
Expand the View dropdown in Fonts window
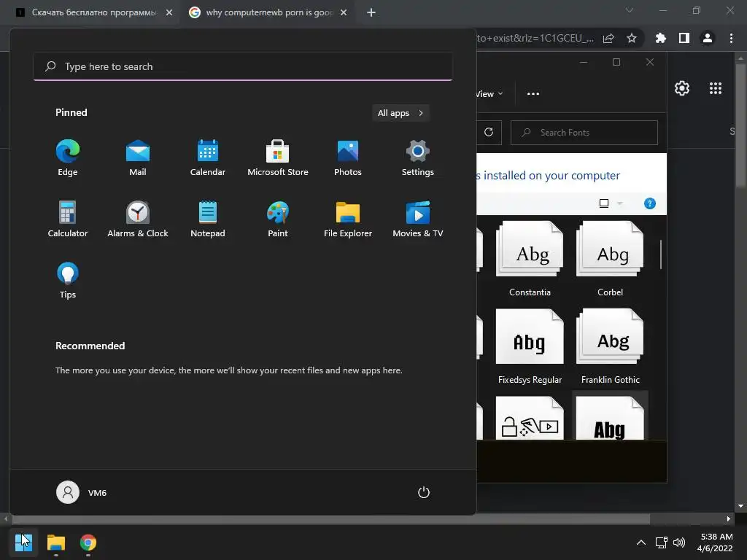[x=489, y=94]
